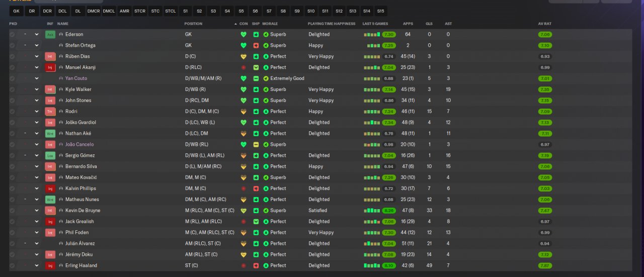Viewport: 644px width, 277px height.
Task: Click the S1 substitute slot button
Action: pyautogui.click(x=186, y=11)
